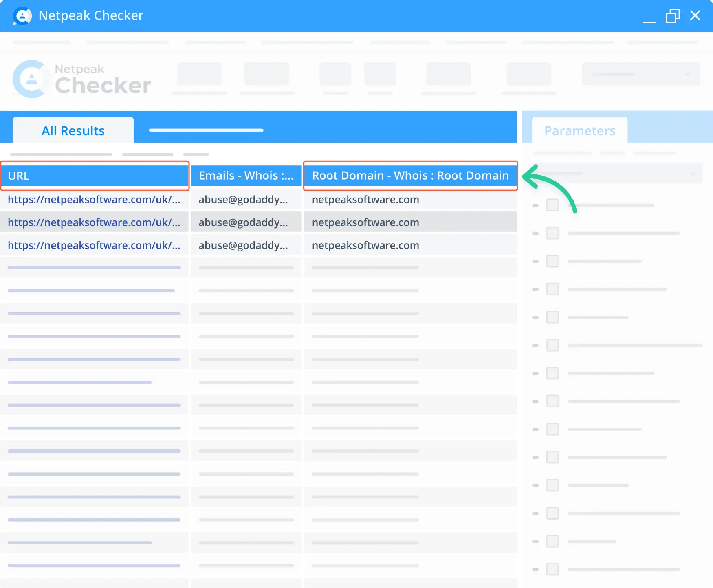The image size is (713, 588).
Task: Toggle the sixth checkbox in Parameters panel
Action: coord(552,345)
